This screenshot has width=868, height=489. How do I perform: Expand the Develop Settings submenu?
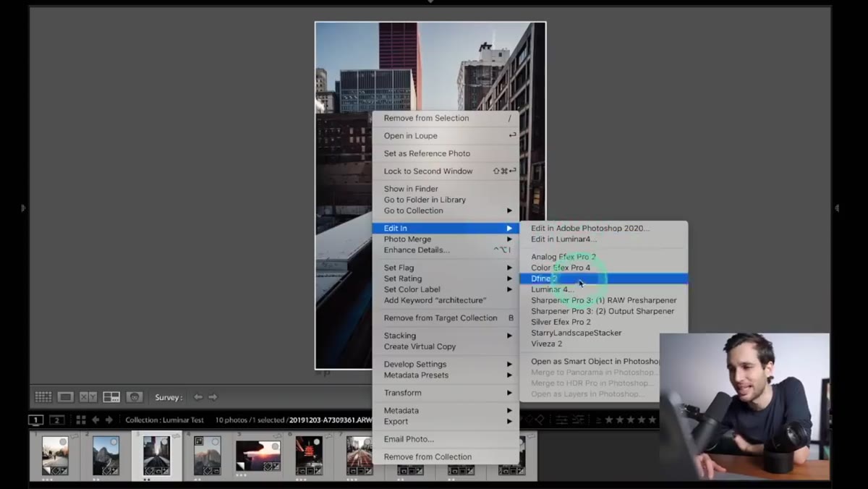(x=446, y=365)
